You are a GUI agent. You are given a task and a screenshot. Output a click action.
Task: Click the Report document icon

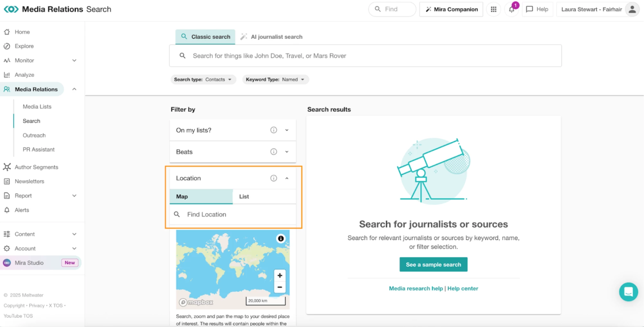pos(7,196)
